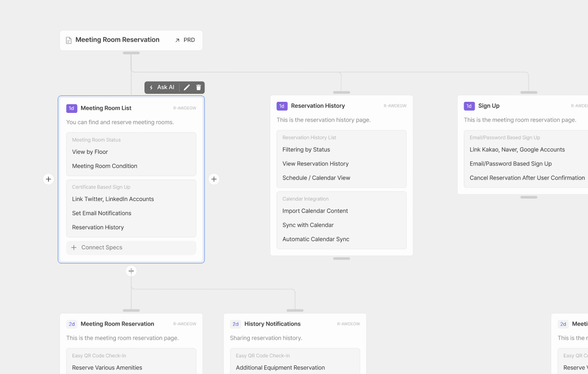Click the connector handle below root Meeting Room Reservation node
588x374 pixels.
pyautogui.click(x=131, y=53)
